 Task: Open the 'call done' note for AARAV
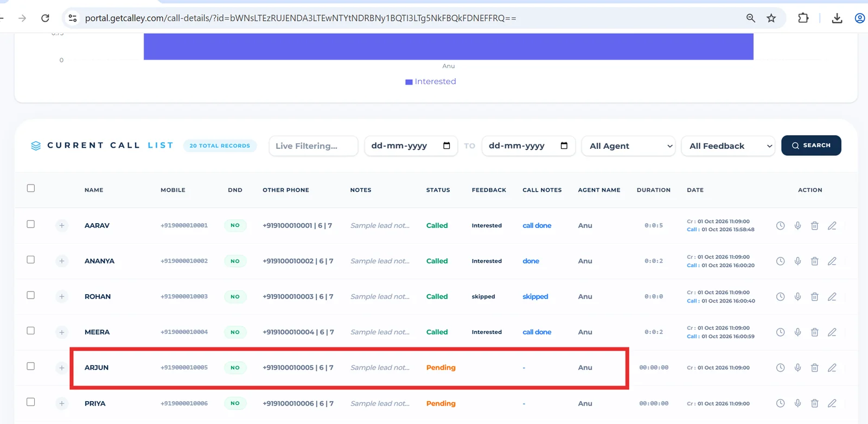click(537, 226)
